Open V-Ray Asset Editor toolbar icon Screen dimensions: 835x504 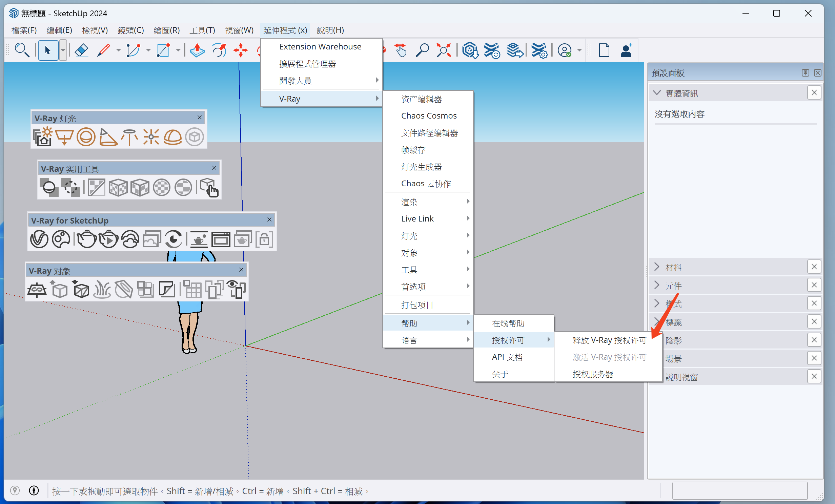point(39,239)
